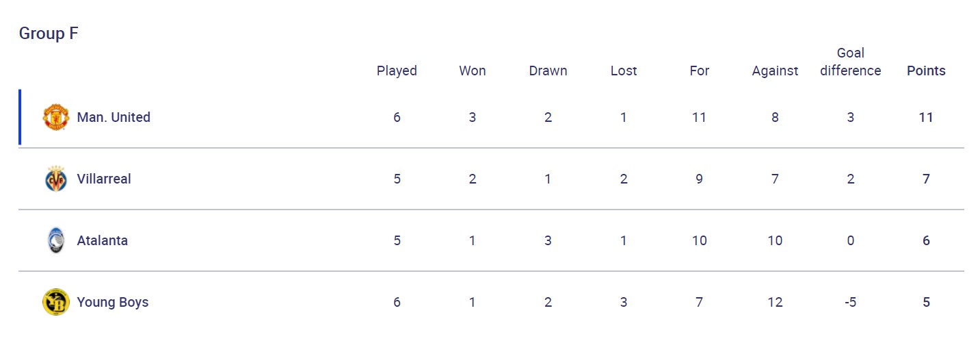The height and width of the screenshot is (341, 980).
Task: Click the Atalanta club crest icon
Action: tap(55, 240)
